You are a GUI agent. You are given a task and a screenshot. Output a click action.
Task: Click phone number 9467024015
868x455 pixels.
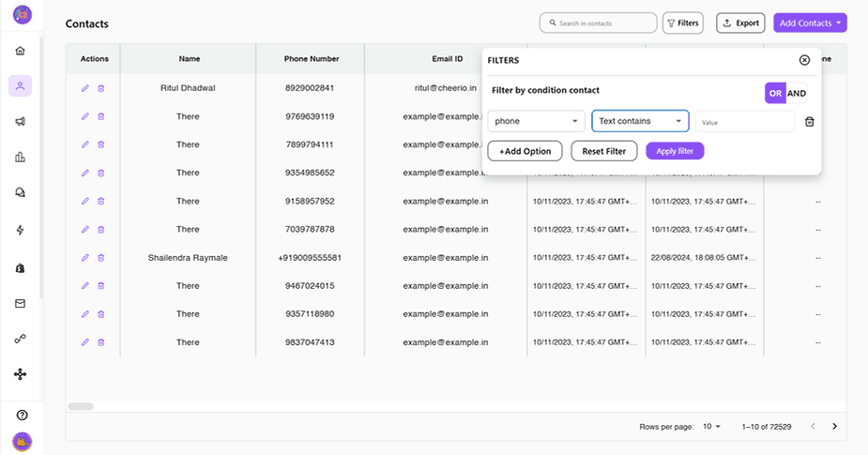(310, 285)
